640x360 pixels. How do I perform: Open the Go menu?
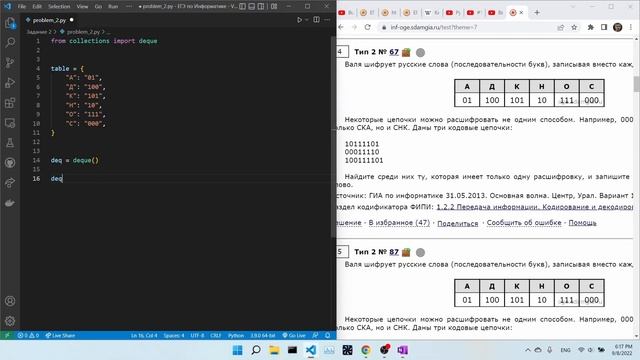[x=98, y=7]
